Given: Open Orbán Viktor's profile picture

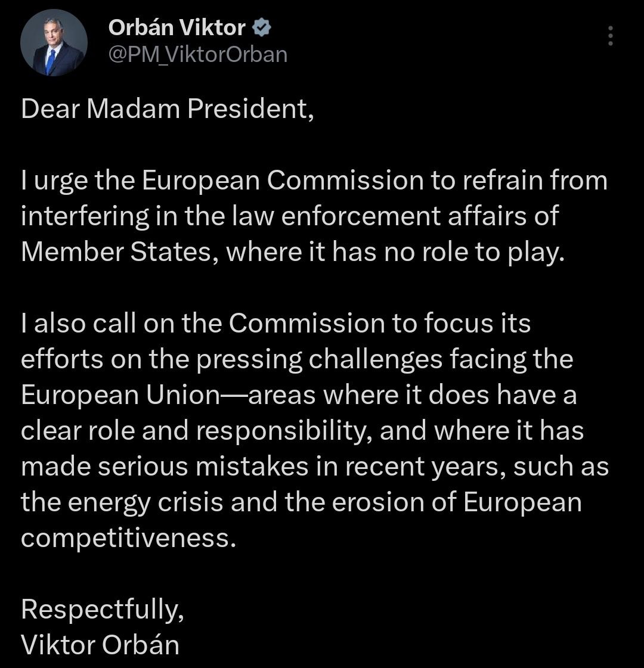Looking at the screenshot, I should (x=54, y=42).
